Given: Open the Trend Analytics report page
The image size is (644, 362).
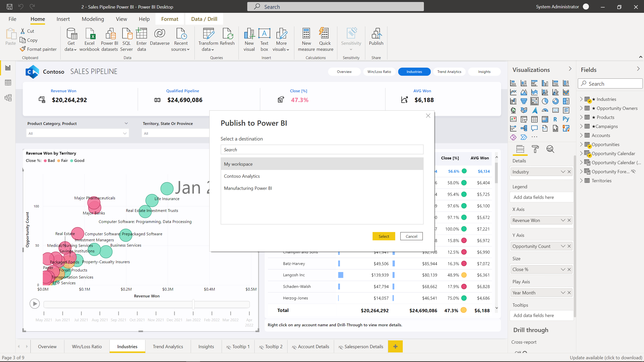Looking at the screenshot, I should [168, 346].
